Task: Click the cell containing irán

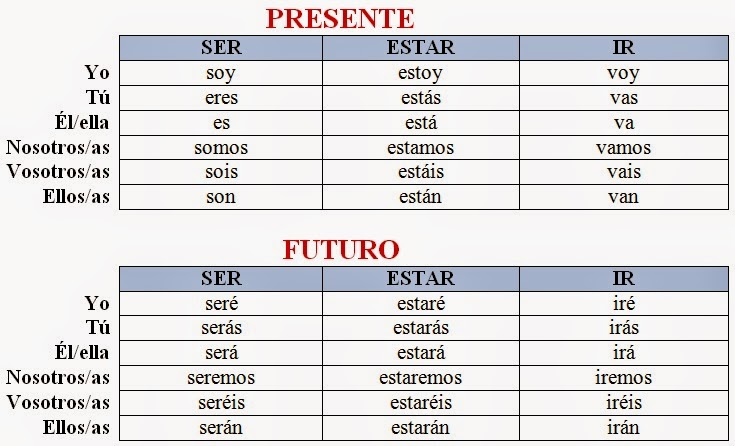Action: [623, 428]
